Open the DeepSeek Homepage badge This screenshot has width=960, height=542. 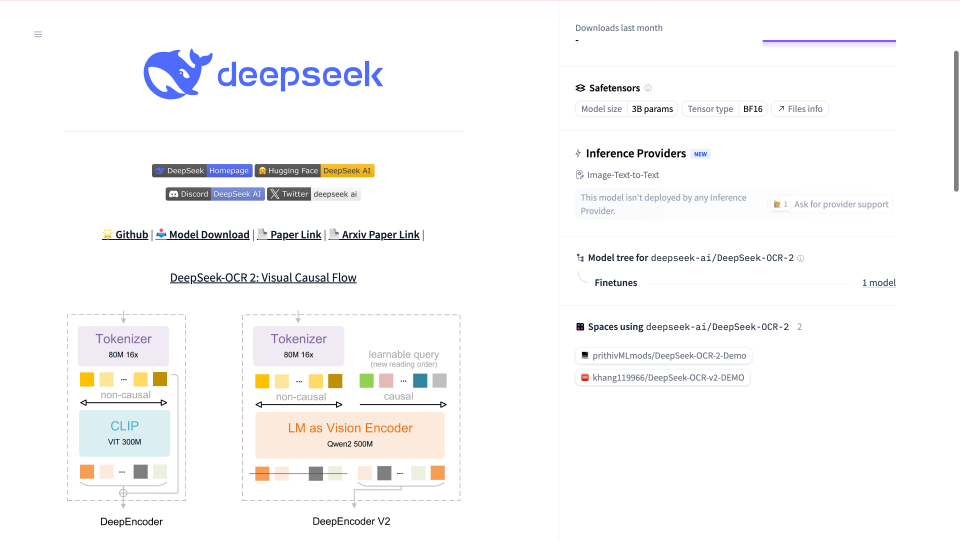[x=202, y=171]
